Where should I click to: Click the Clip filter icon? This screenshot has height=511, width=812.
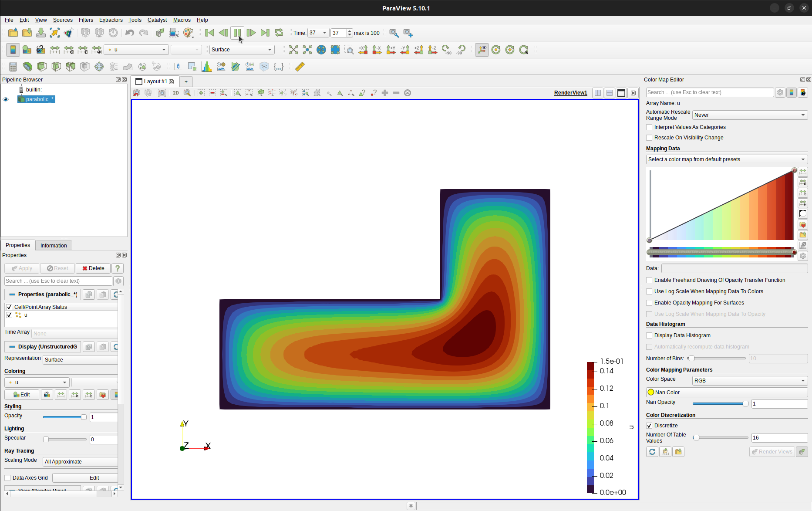(42, 67)
